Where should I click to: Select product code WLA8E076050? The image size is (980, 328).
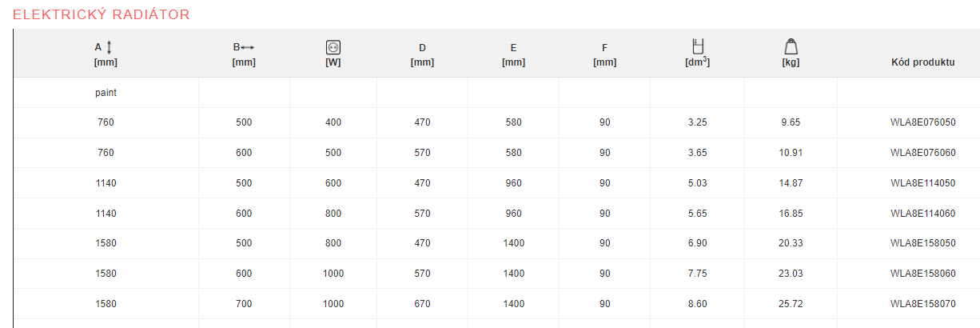tap(922, 122)
